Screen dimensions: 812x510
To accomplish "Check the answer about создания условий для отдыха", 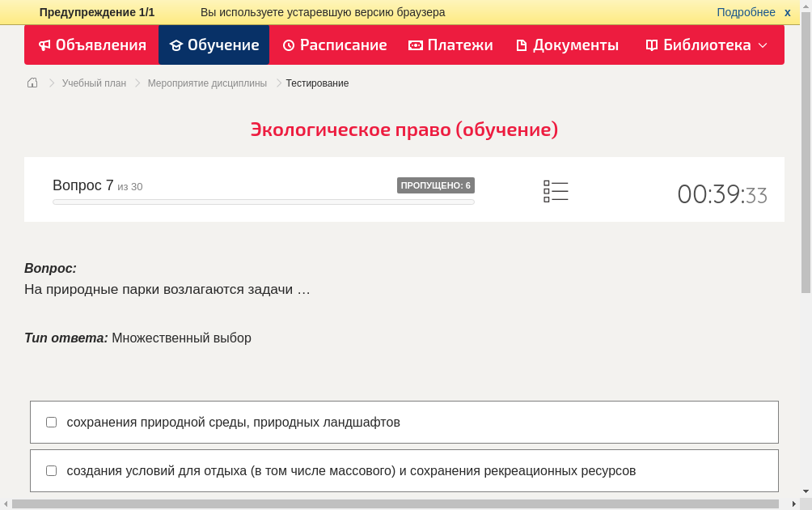I will pos(51,470).
